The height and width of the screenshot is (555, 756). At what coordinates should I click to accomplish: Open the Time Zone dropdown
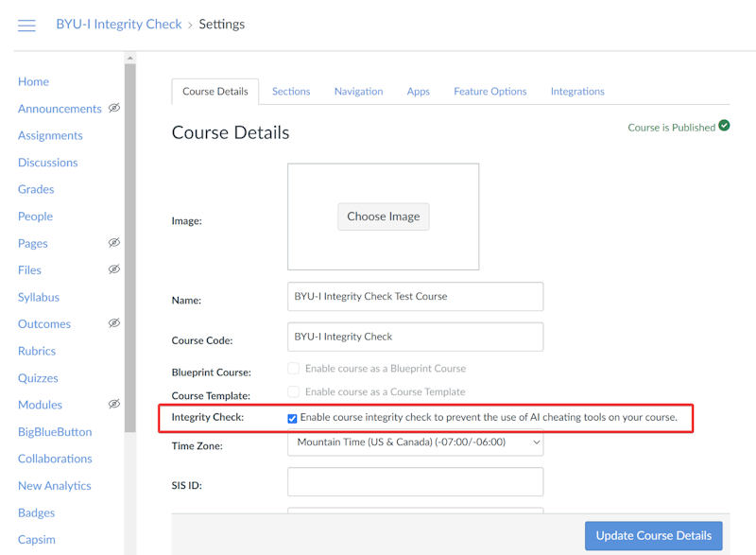(x=415, y=442)
